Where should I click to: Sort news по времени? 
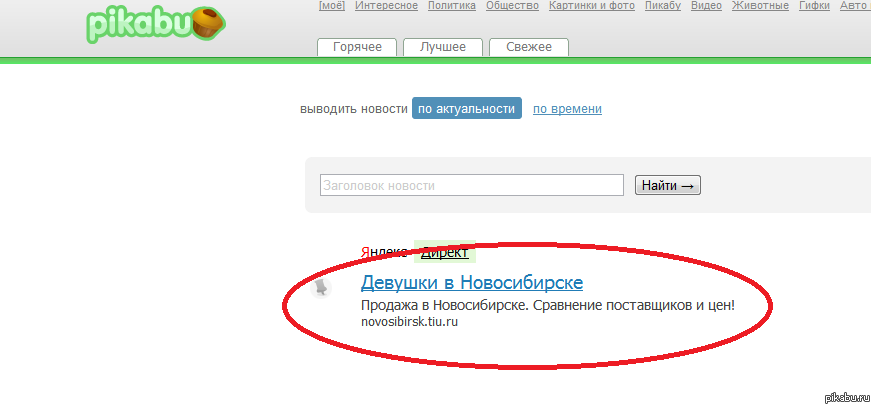(567, 109)
